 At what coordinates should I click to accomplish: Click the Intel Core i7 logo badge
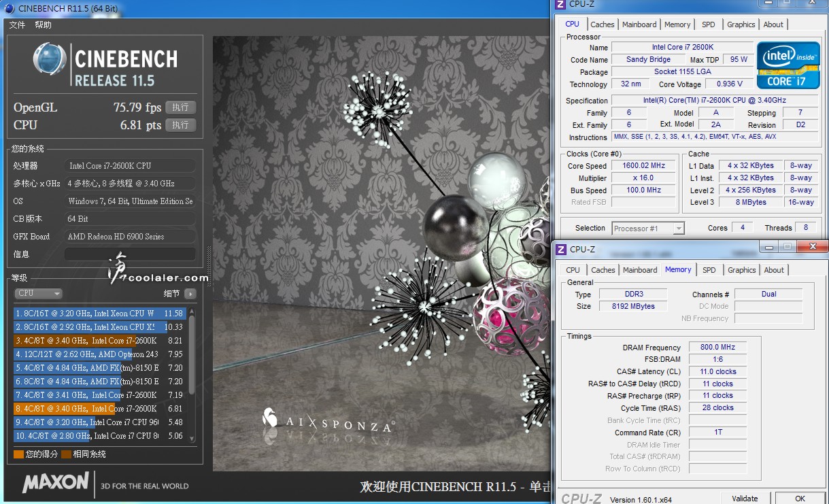(x=788, y=65)
